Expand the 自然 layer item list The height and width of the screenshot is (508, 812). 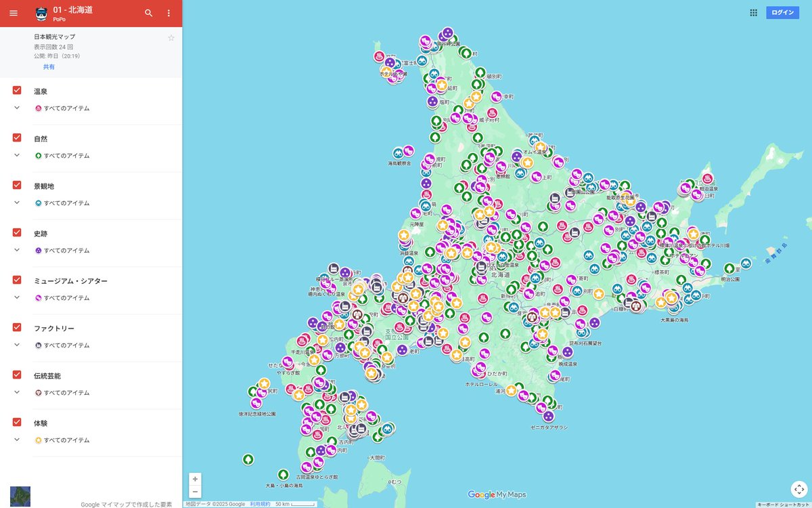point(17,156)
